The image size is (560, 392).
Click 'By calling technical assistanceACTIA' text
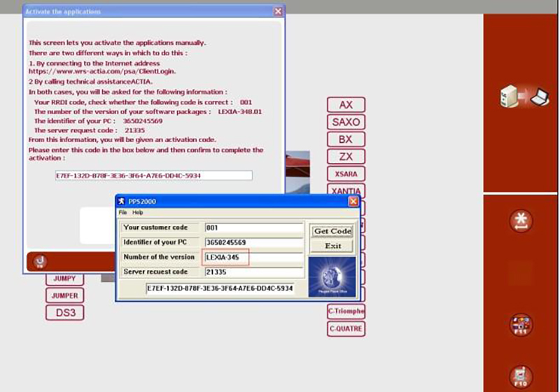[x=91, y=82]
